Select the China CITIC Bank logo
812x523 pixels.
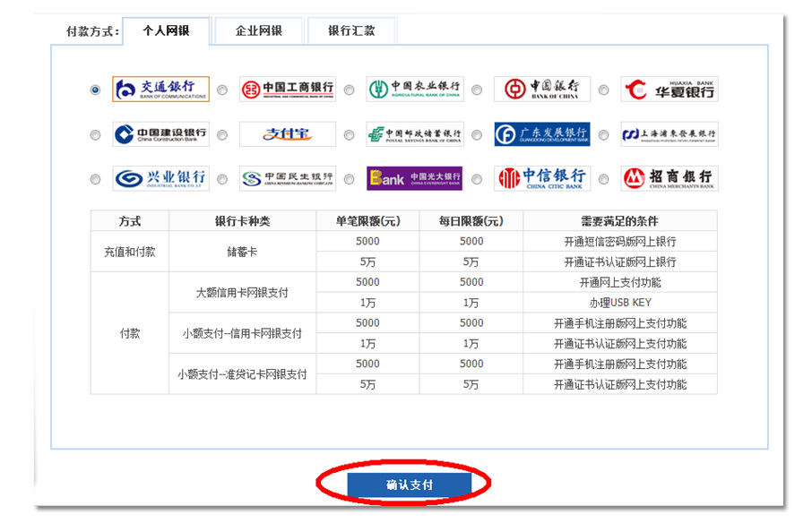[541, 178]
